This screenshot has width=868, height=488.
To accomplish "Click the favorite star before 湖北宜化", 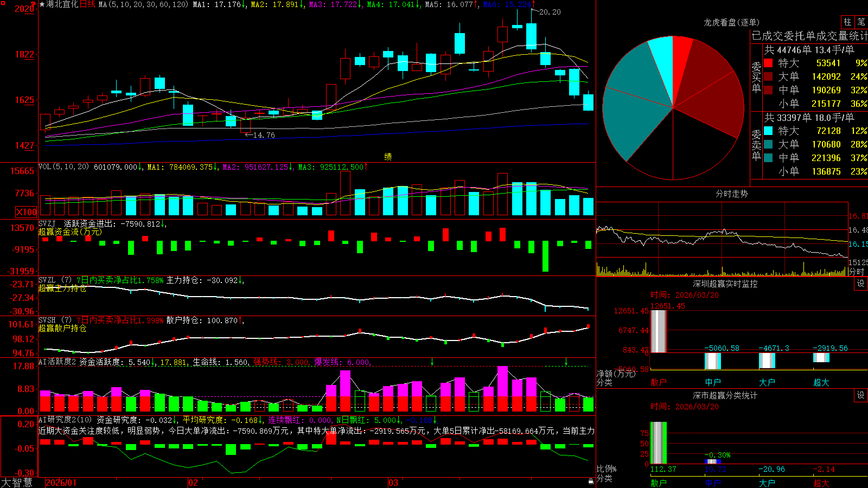I will coord(42,4).
